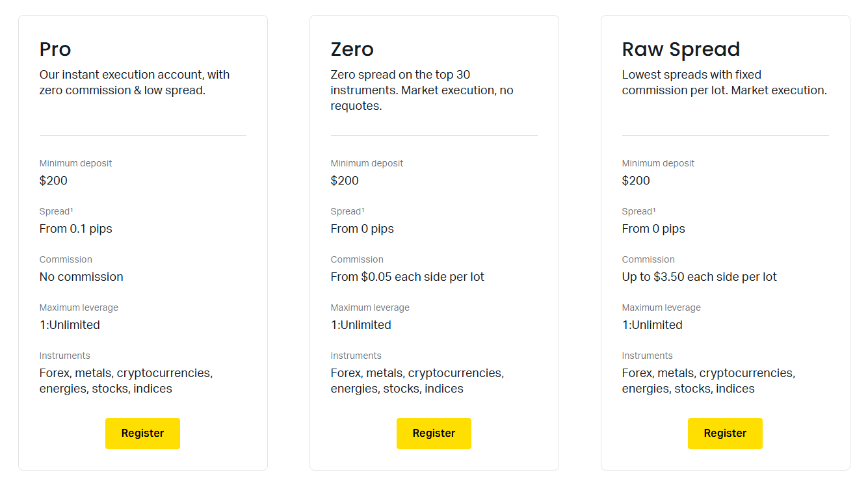This screenshot has height=481, width=868.
Task: Click the Spread footnote label in Pro card
Action: pyautogui.click(x=56, y=211)
